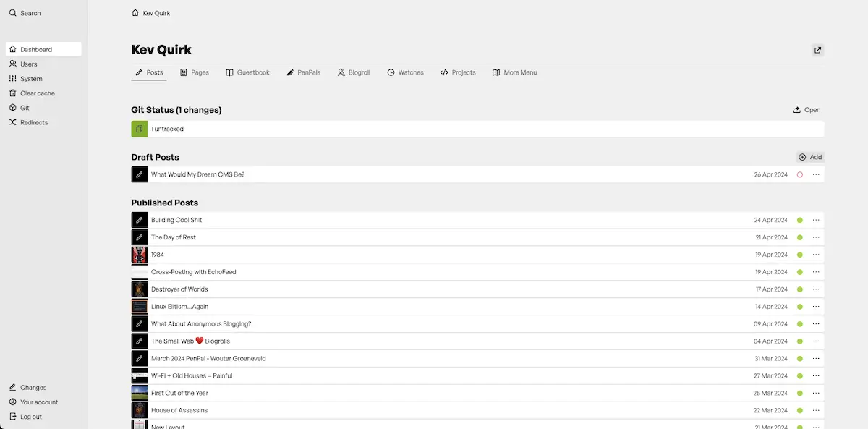Open more options for the draft post
The width and height of the screenshot is (868, 429).
click(816, 174)
